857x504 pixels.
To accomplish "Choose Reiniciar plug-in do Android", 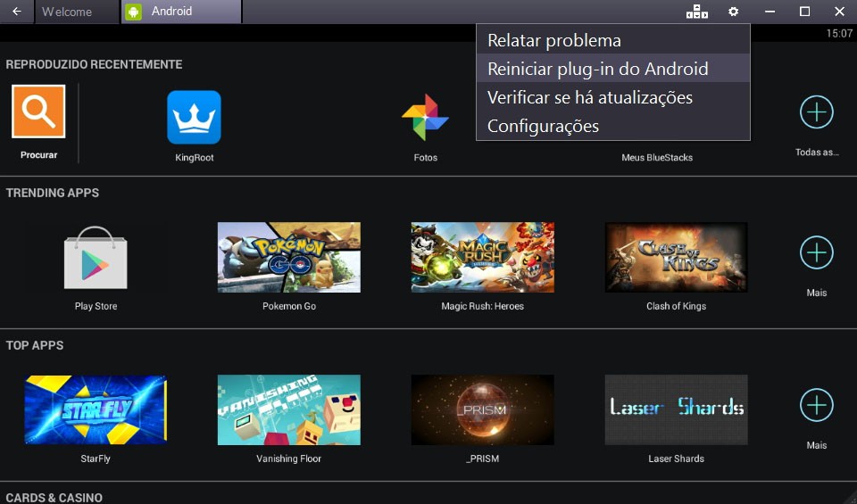I will point(597,69).
